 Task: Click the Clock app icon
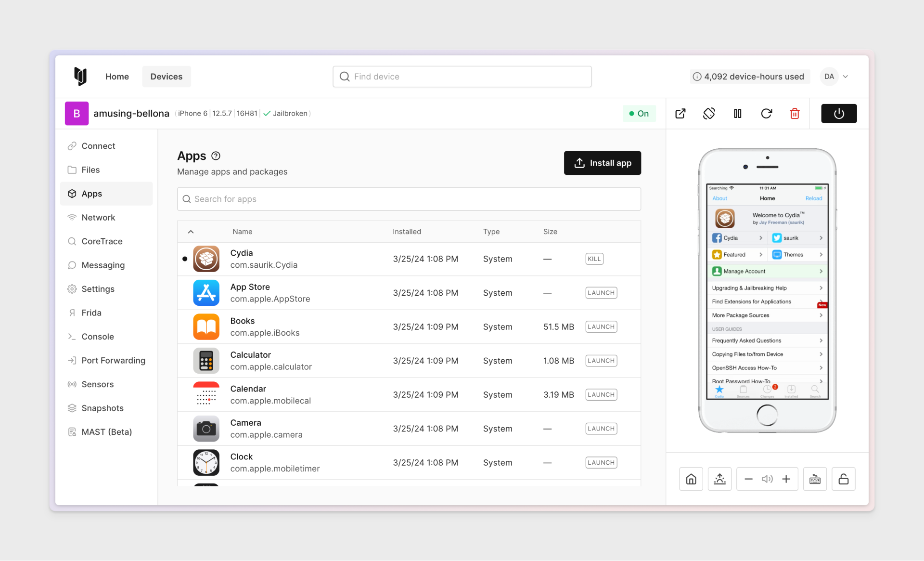point(206,463)
